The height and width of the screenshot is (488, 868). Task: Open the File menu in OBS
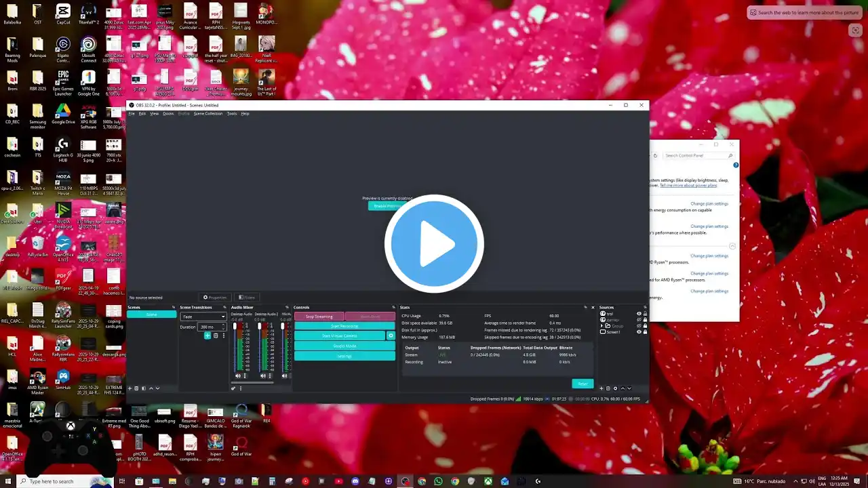[x=132, y=113]
